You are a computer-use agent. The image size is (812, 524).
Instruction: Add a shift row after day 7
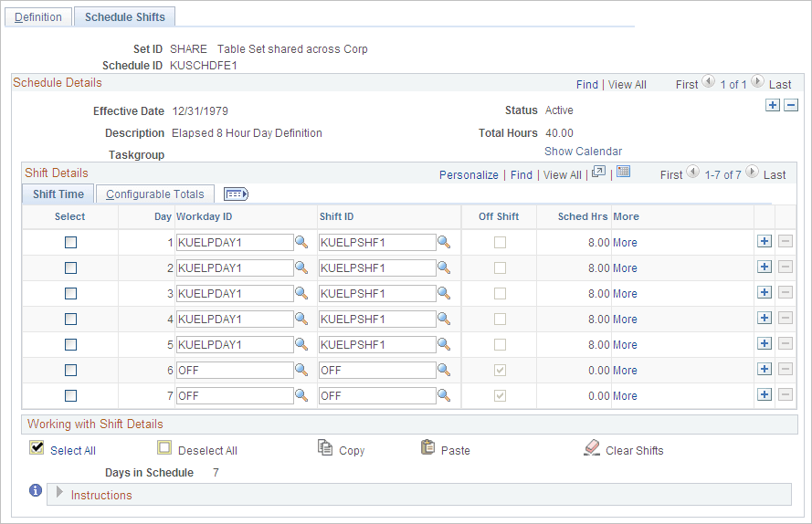pyautogui.click(x=765, y=394)
